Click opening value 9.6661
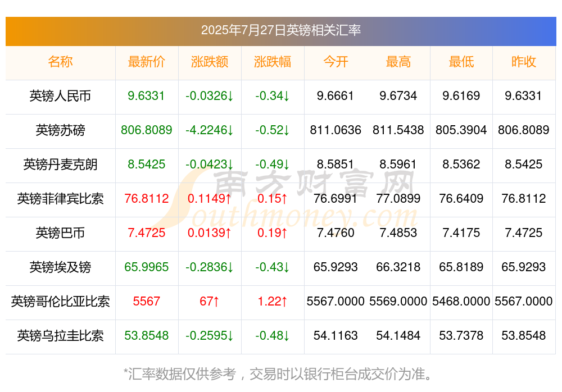 pos(336,95)
